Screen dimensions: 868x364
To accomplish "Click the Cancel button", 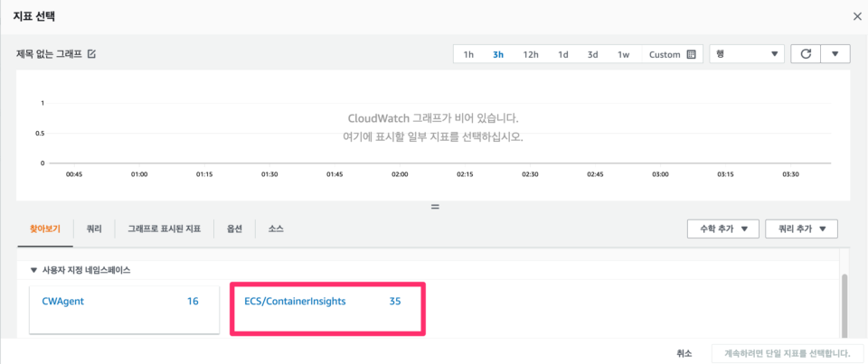I will (684, 353).
